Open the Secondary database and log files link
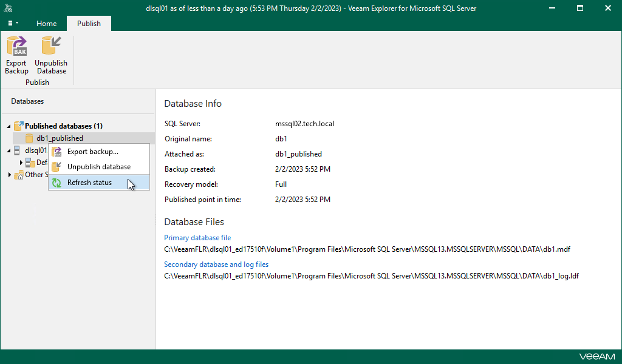Viewport: 622px width, 364px height. (x=216, y=265)
